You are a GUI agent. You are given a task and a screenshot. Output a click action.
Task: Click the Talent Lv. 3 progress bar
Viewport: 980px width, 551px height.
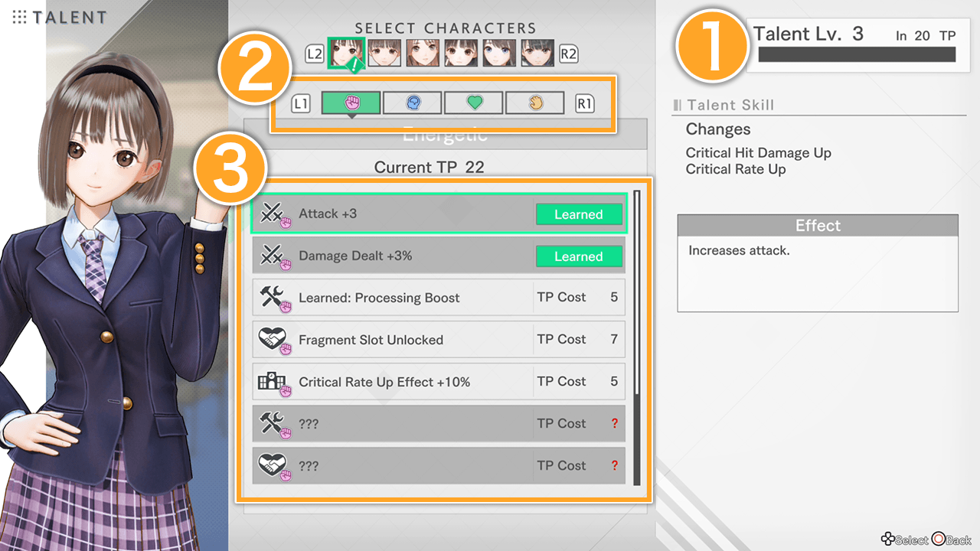click(x=857, y=54)
